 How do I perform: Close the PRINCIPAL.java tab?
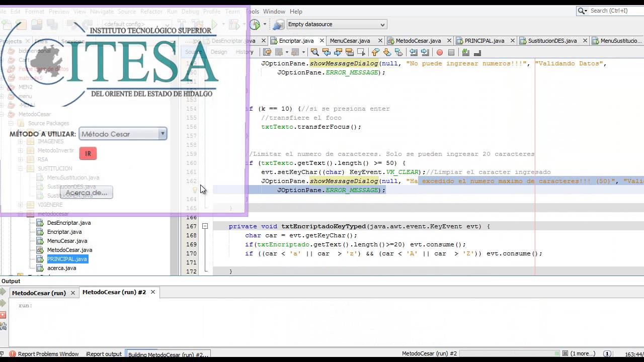point(513,41)
